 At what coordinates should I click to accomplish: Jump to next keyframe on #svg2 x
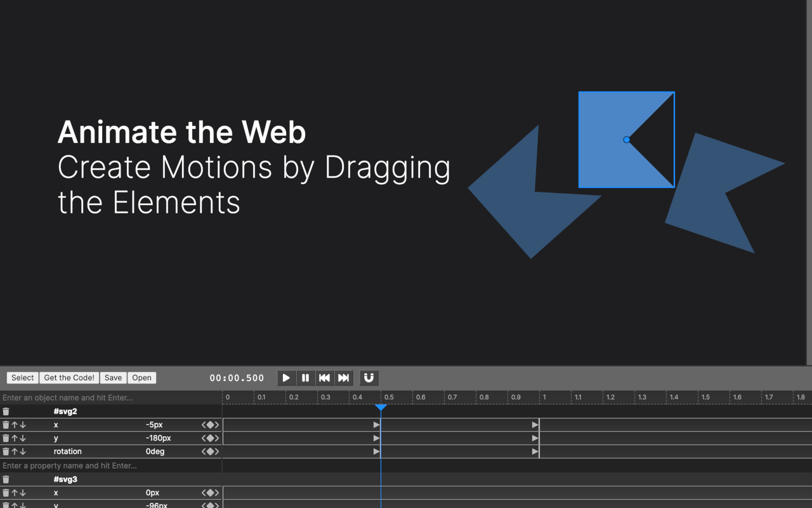click(x=217, y=425)
